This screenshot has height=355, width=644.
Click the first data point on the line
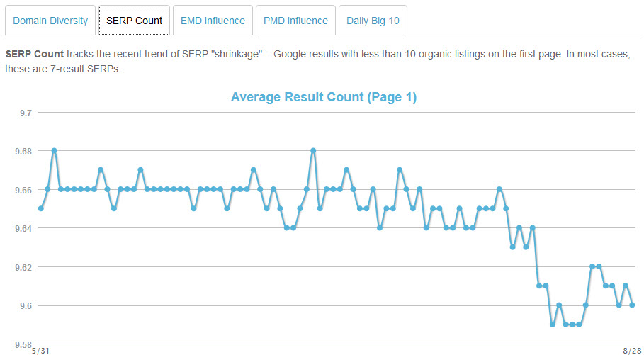coord(41,208)
